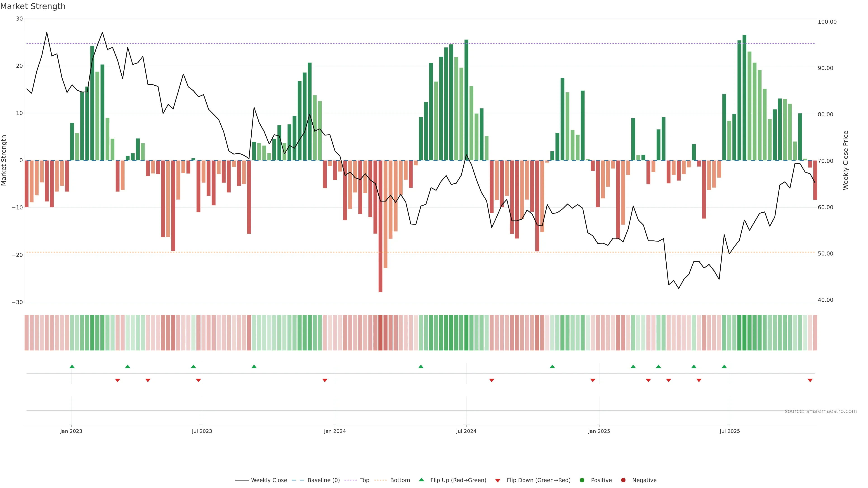This screenshot has width=868, height=488.
Task: Click the last red flip-down triangle at far right
Action: [810, 380]
